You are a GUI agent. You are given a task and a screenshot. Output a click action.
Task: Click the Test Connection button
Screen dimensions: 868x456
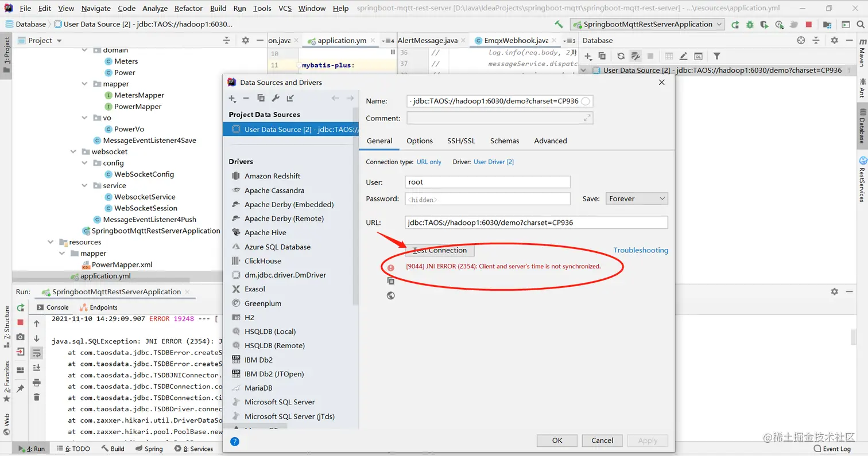pyautogui.click(x=440, y=250)
